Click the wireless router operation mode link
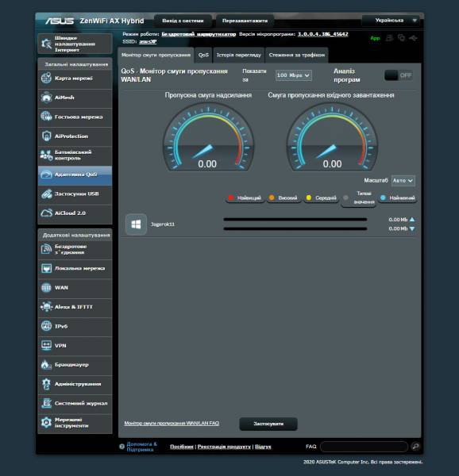459x476 pixels. click(199, 34)
